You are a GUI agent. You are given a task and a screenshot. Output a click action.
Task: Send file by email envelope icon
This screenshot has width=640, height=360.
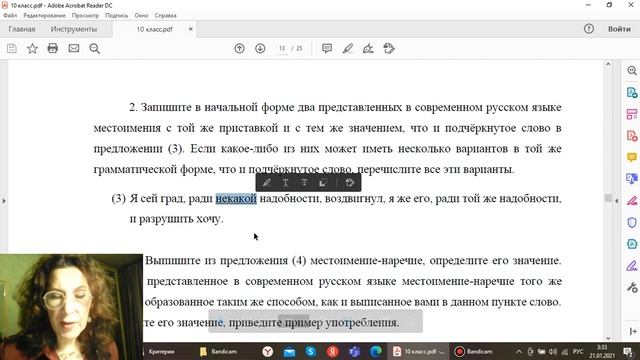74,49
